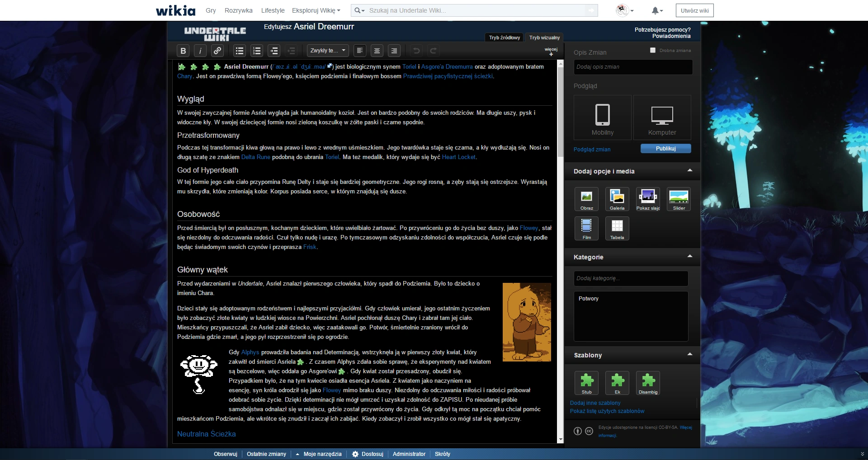The height and width of the screenshot is (460, 868).
Task: Tick the Drobna zmiana checkbox
Action: (x=653, y=50)
